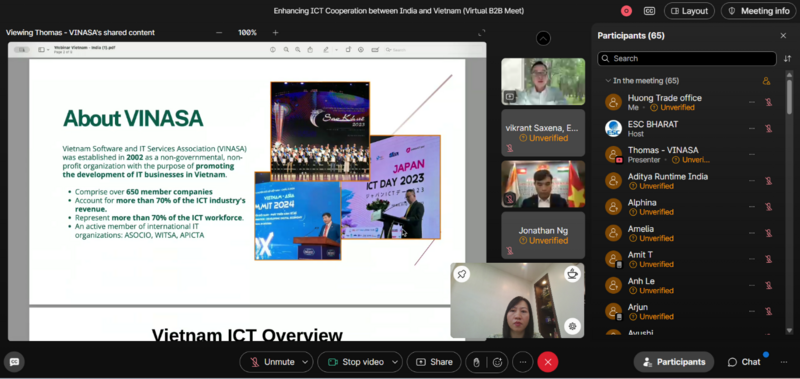Toggle closed captions CC icon in top bar
Viewport: 800px width, 379px height.
[649, 11]
